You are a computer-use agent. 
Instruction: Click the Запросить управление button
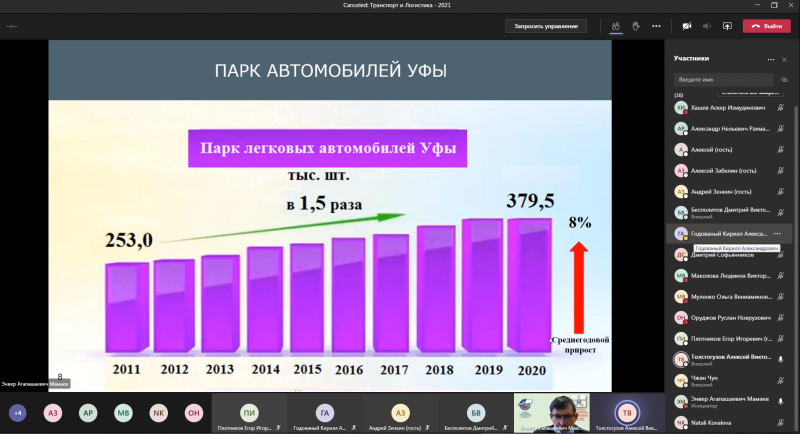click(x=545, y=26)
